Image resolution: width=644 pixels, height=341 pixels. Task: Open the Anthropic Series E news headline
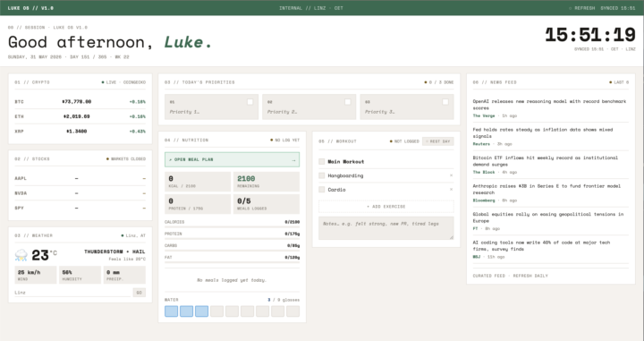pos(547,189)
